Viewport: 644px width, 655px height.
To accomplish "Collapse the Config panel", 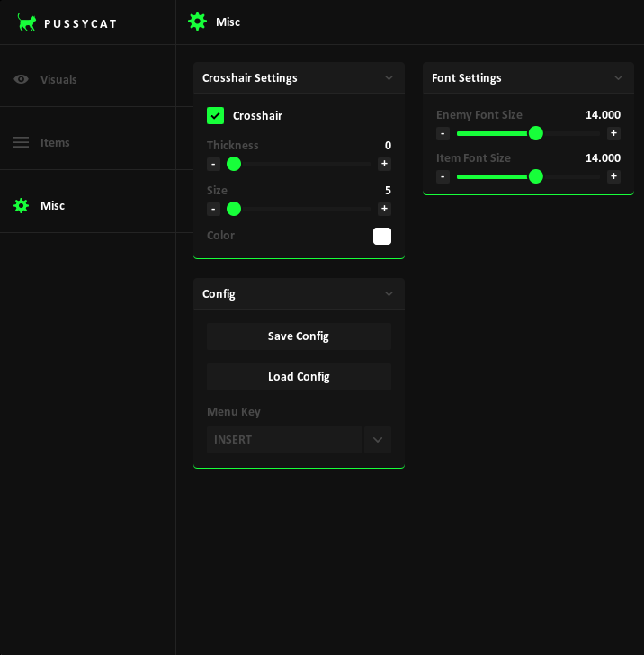I will (389, 293).
